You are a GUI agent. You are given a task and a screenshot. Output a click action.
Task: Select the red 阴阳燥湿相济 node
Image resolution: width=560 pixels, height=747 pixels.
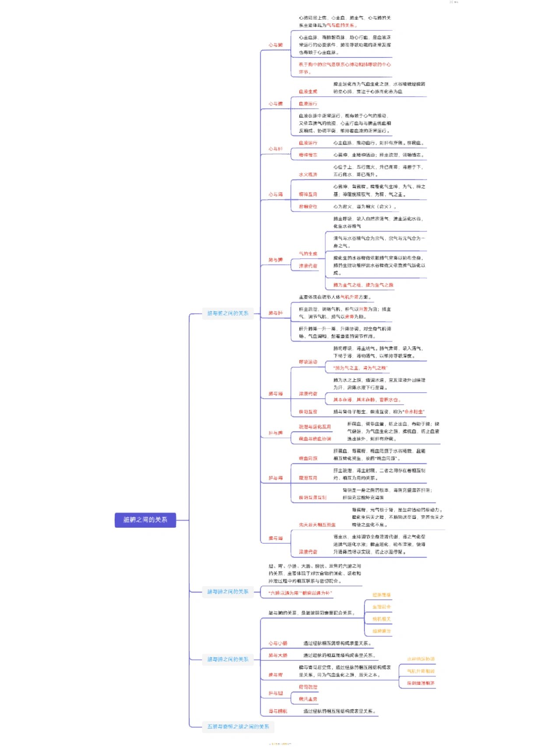click(x=421, y=684)
